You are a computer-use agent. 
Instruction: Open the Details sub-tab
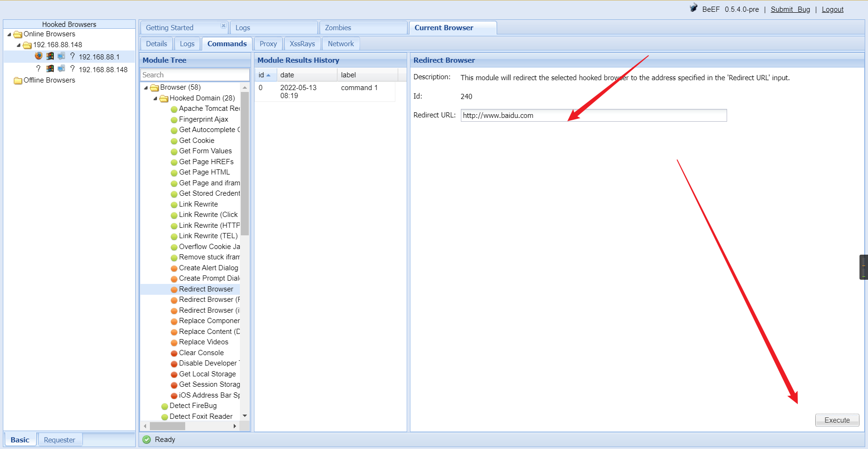point(156,44)
